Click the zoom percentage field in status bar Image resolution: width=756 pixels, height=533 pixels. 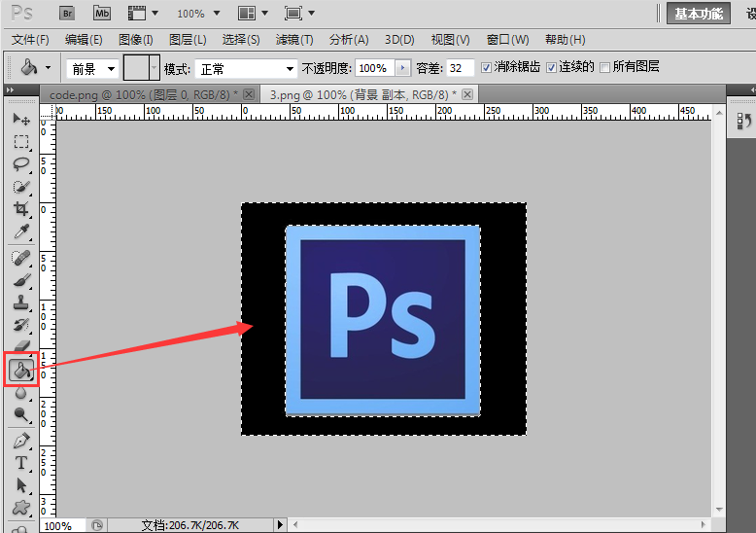click(63, 525)
